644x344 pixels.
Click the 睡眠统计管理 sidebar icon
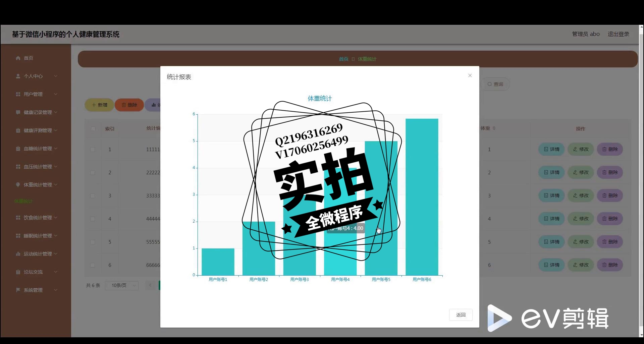tap(18, 236)
